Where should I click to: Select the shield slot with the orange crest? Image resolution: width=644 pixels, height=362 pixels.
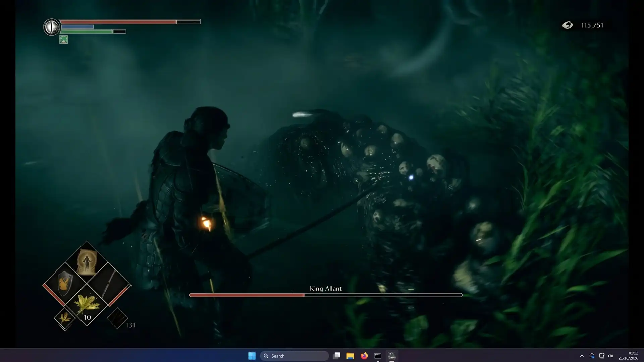click(x=64, y=284)
